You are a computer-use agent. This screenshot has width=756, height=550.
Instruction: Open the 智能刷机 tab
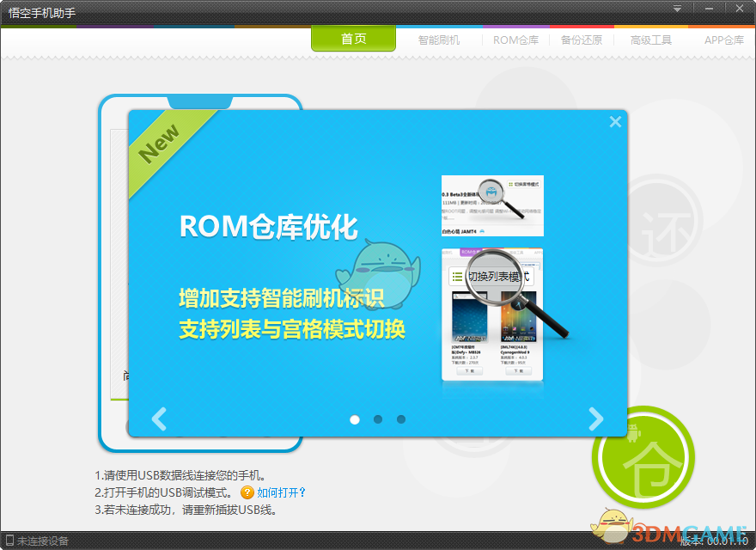pyautogui.click(x=439, y=40)
